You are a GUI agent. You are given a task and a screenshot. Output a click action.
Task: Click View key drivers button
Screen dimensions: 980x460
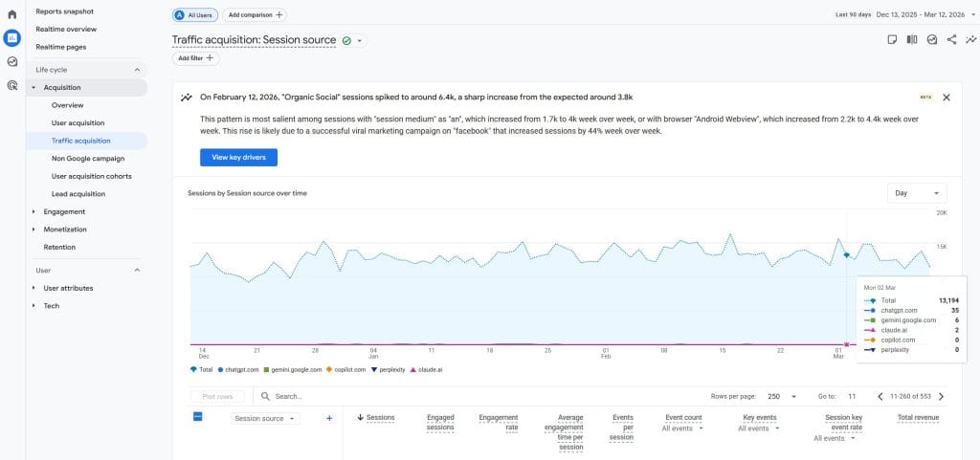(238, 157)
